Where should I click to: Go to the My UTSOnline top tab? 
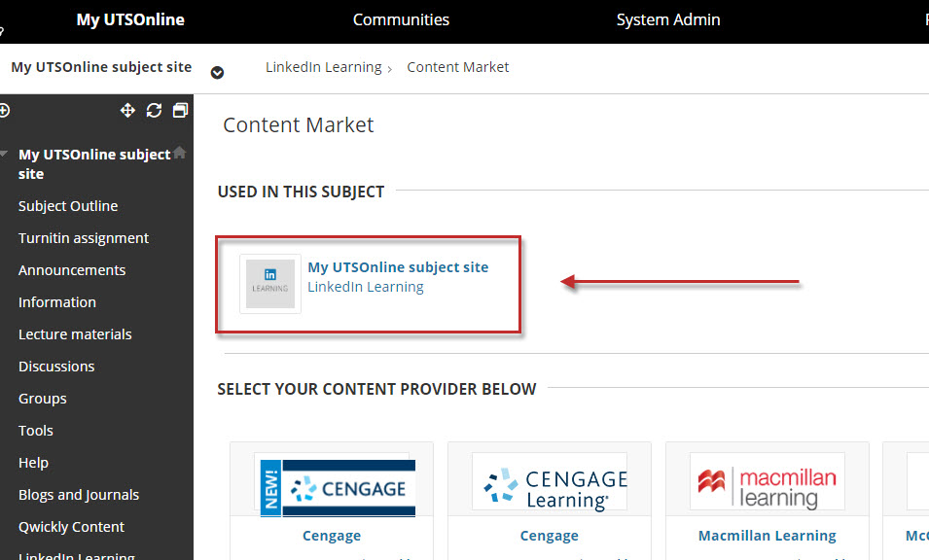coord(130,19)
